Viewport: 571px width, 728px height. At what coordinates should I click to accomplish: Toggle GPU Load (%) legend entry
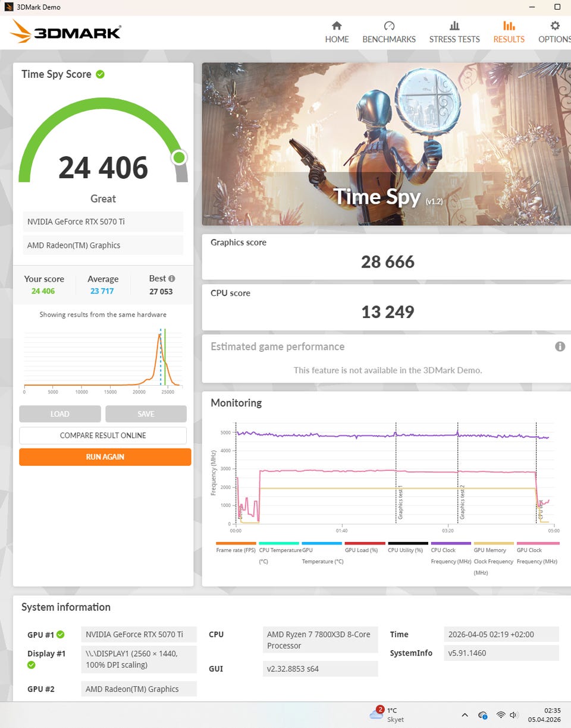pyautogui.click(x=365, y=547)
